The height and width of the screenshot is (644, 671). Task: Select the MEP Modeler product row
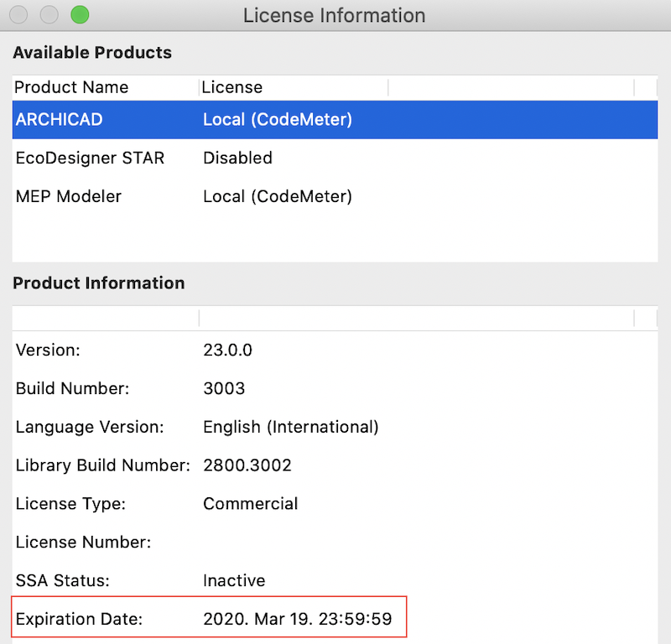pyautogui.click(x=69, y=196)
